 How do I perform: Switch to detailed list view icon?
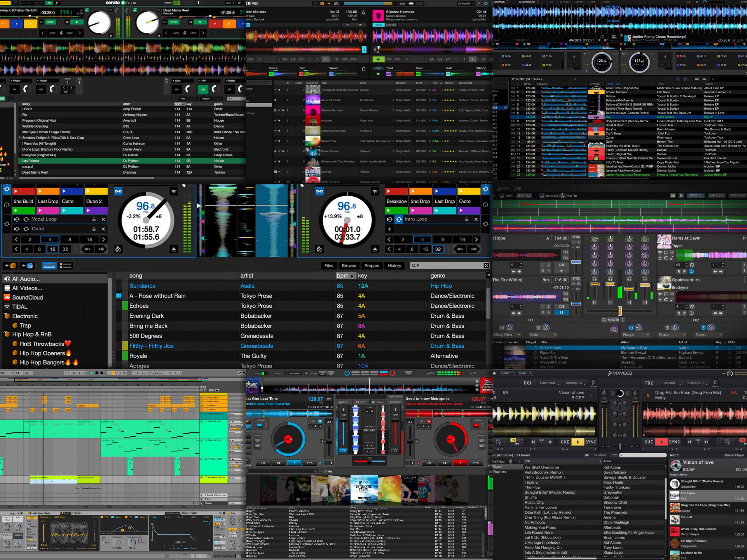(66, 266)
